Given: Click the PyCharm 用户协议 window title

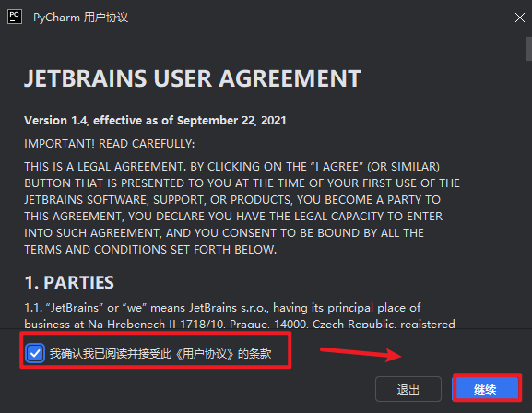Looking at the screenshot, I should [80, 18].
